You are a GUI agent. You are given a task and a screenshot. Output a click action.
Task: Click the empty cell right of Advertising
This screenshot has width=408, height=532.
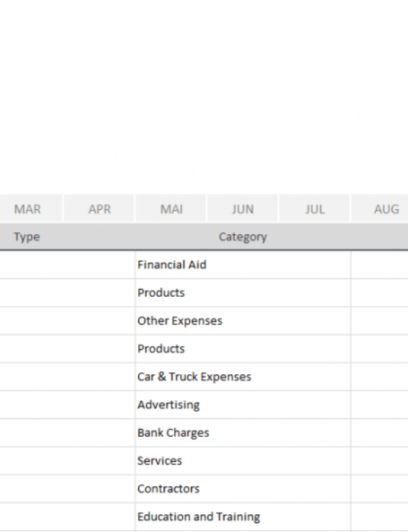[x=379, y=405]
